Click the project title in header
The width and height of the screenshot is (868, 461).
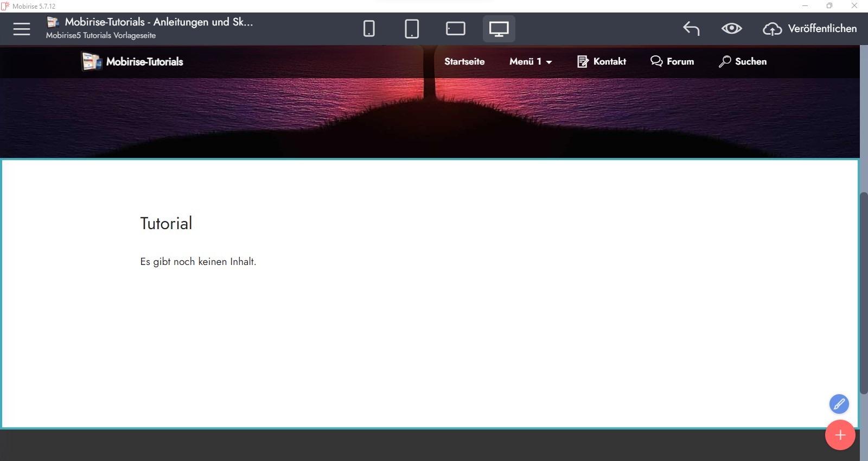[159, 22]
